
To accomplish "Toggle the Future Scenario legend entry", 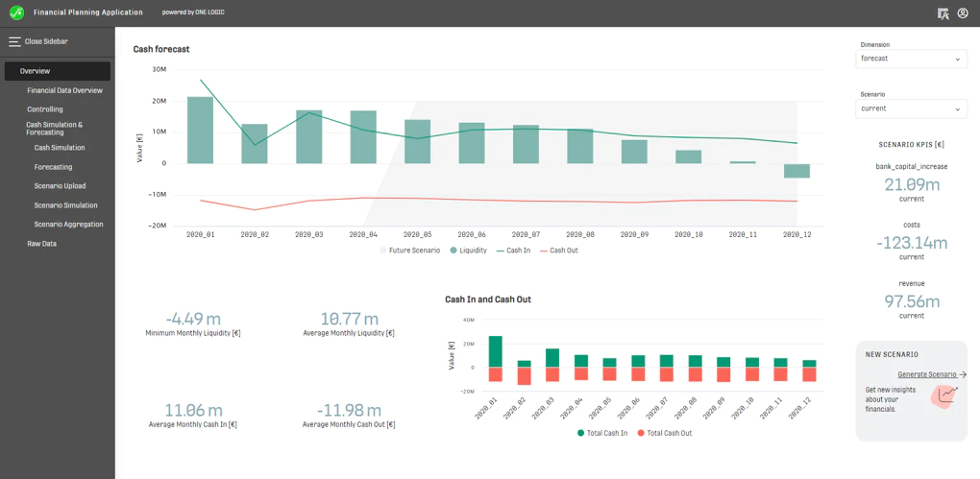I will (409, 251).
